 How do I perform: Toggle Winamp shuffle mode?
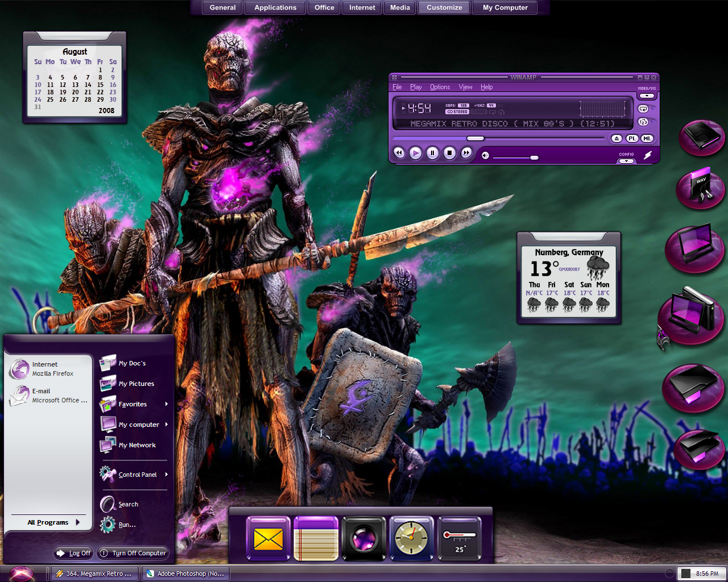tap(643, 122)
